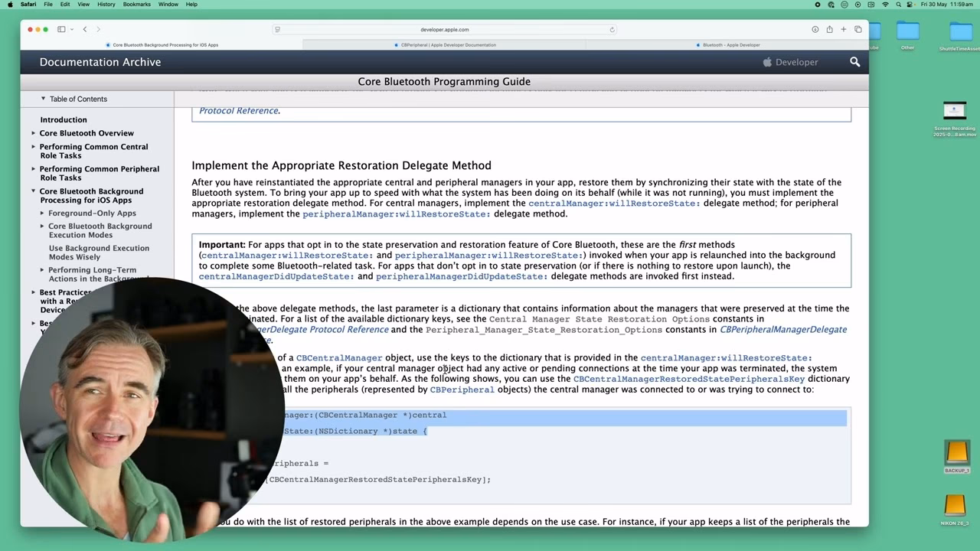The height and width of the screenshot is (551, 980).
Task: Click the developer.apple.com address field
Action: (444, 30)
